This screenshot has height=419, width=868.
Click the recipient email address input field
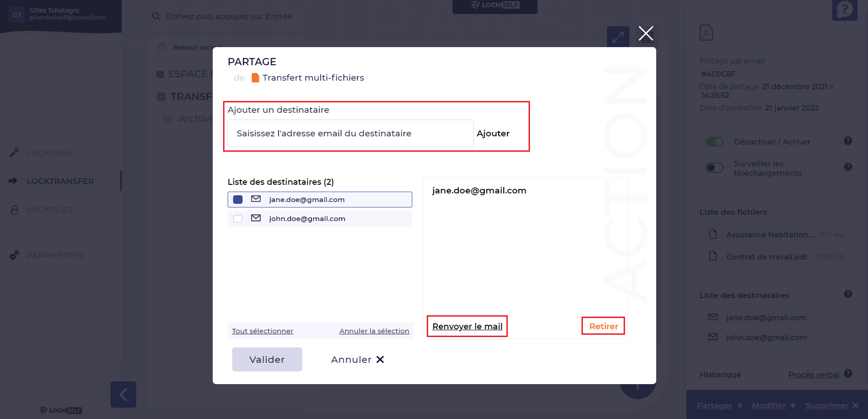click(x=350, y=134)
